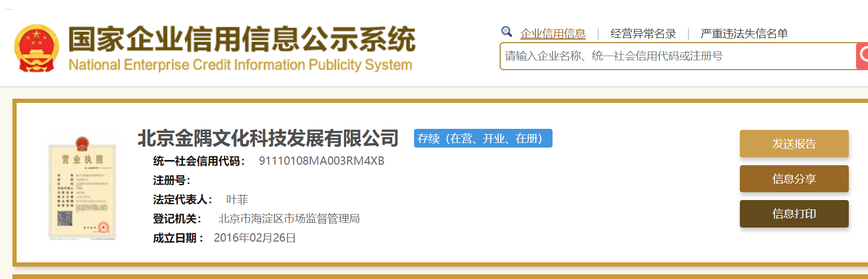
Task: Click the 法定代表人 label
Action: (183, 200)
